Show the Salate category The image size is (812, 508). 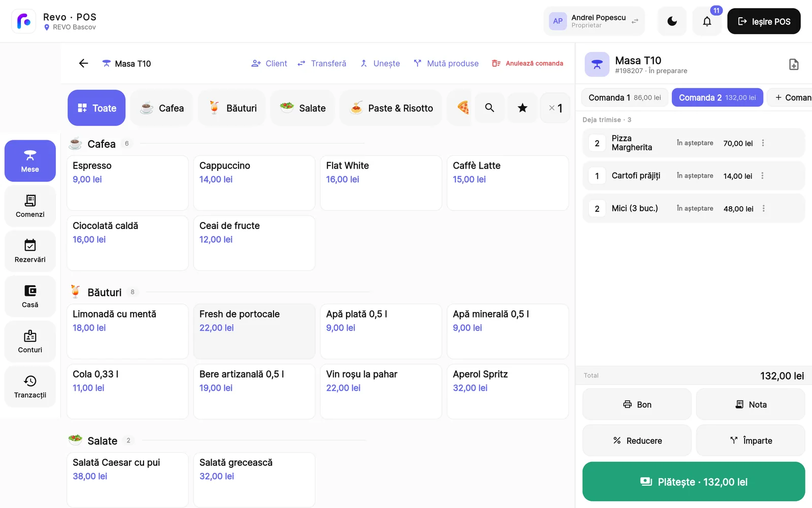tap(302, 108)
